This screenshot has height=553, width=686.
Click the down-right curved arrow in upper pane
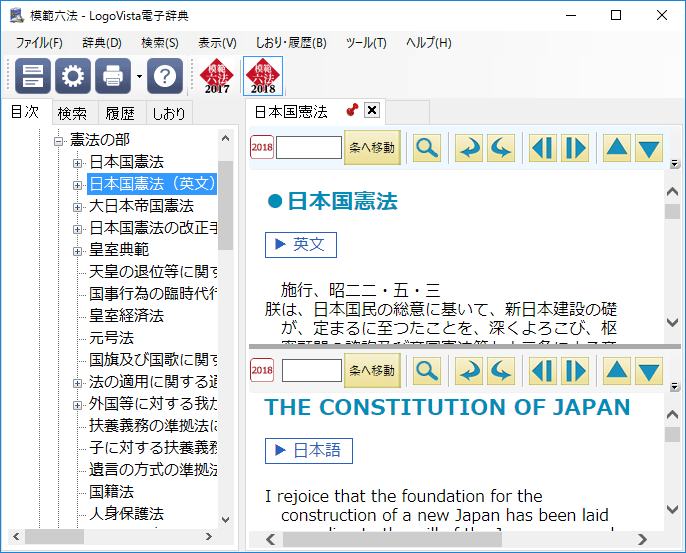point(501,147)
